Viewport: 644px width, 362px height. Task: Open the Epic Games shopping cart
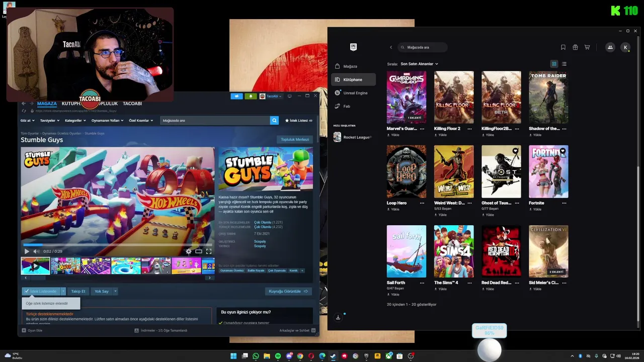pos(587,47)
